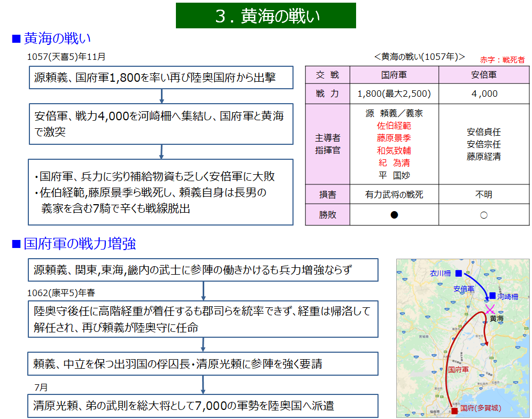Select the 交戦 header cell

tap(327, 75)
